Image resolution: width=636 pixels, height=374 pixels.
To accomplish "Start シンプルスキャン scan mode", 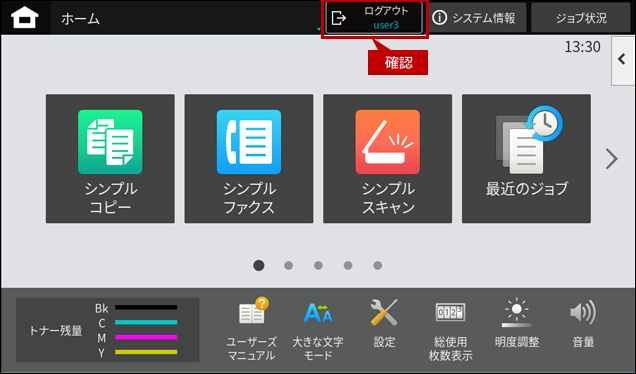I will click(x=387, y=159).
